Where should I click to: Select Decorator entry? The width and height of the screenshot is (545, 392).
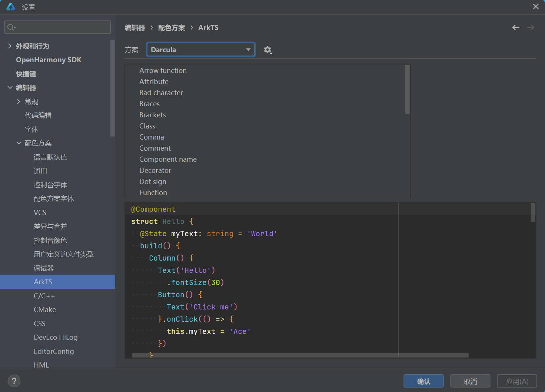coord(155,170)
